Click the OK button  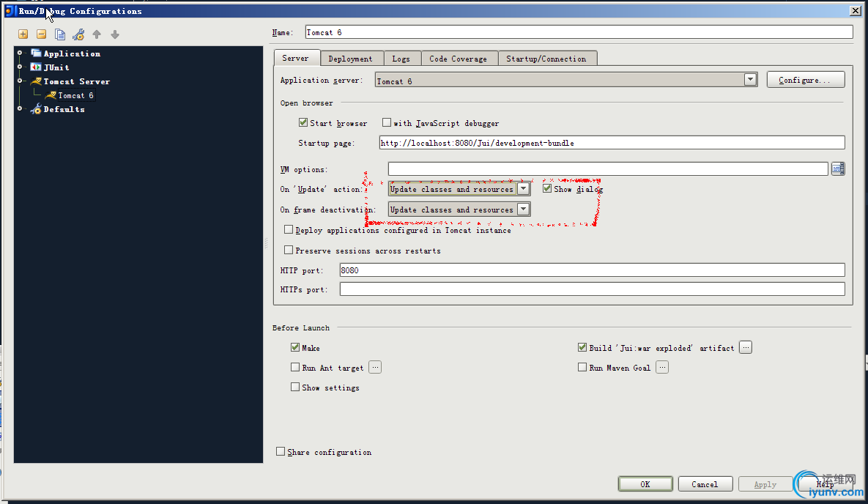[645, 484]
